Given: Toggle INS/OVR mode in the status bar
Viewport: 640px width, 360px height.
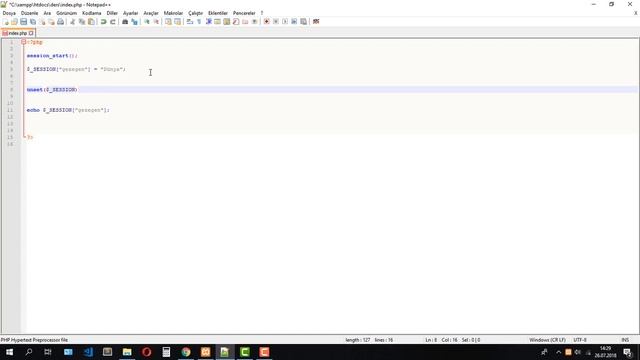Looking at the screenshot, I should pos(625,340).
